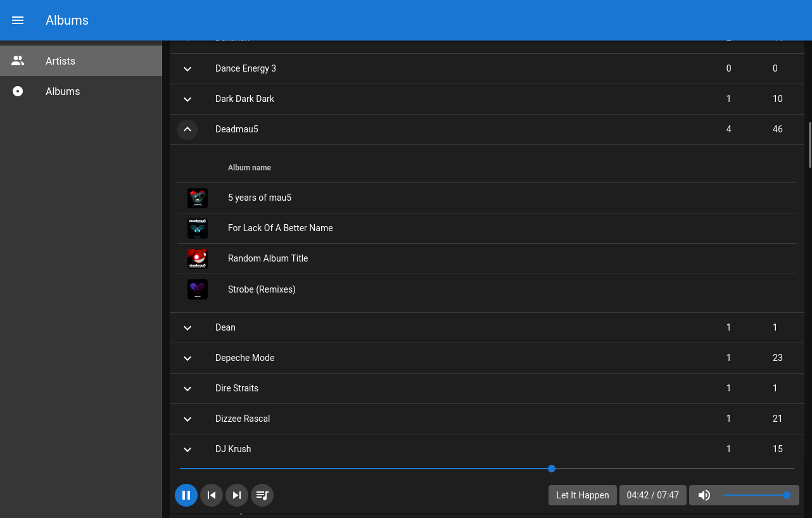Open Random Album Title cover thumbnail

click(198, 259)
